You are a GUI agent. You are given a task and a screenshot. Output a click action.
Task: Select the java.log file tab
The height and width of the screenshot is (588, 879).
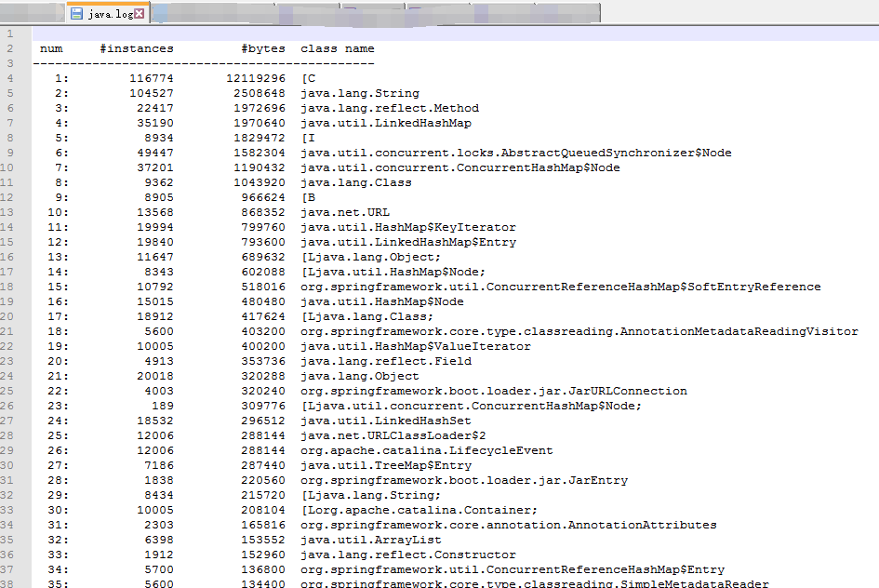point(108,13)
